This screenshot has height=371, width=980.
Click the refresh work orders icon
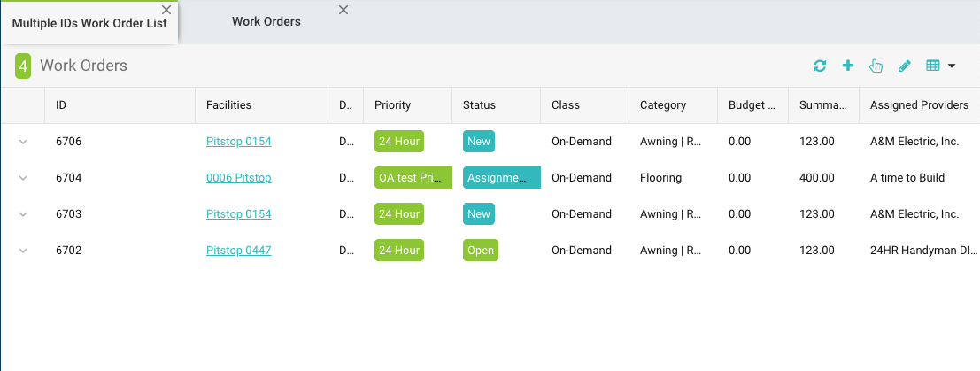pos(820,66)
